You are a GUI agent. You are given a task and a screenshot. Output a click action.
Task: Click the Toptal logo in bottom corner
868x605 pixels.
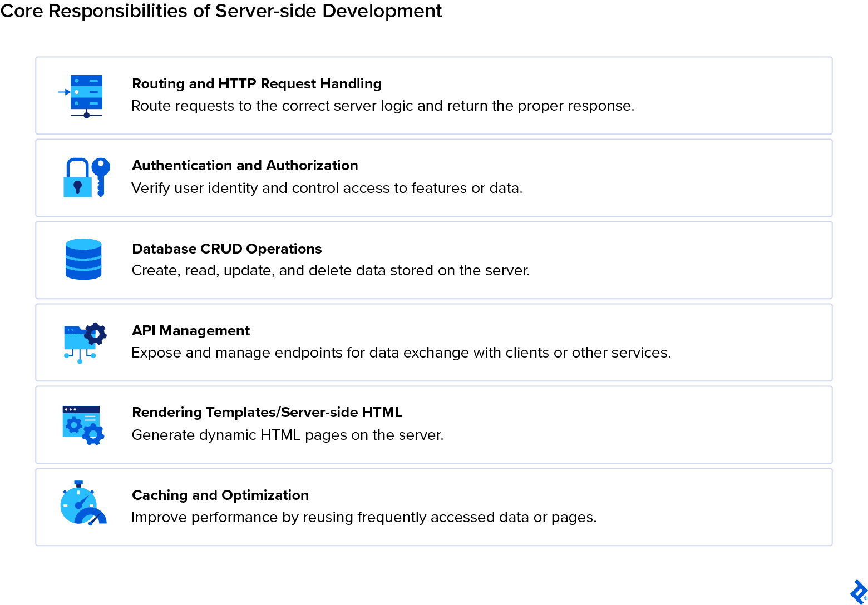point(857,593)
